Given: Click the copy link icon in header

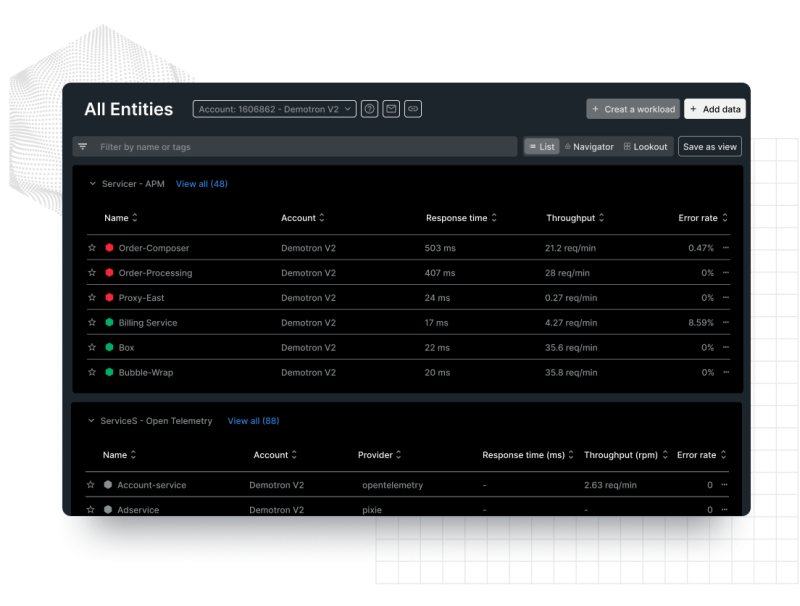Looking at the screenshot, I should click(413, 109).
